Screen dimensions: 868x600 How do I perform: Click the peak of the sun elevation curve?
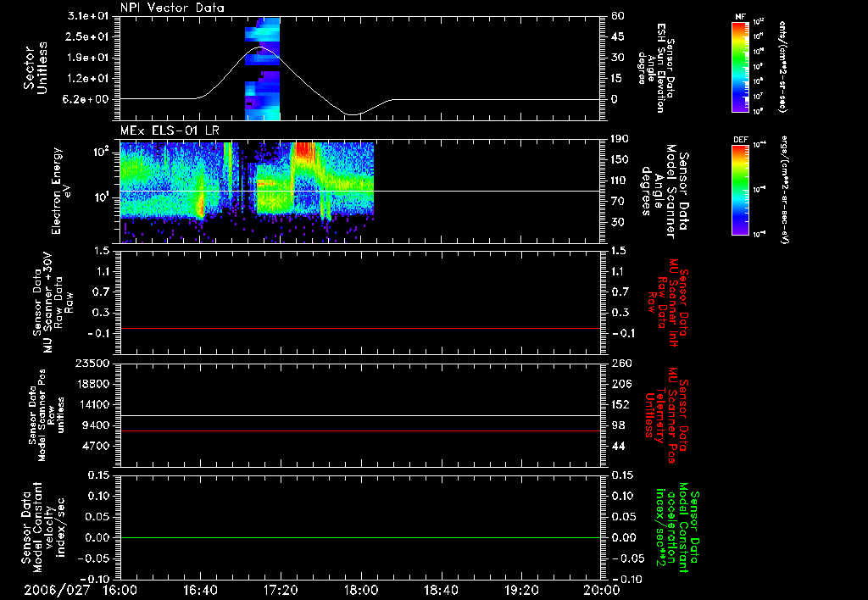click(x=259, y=48)
